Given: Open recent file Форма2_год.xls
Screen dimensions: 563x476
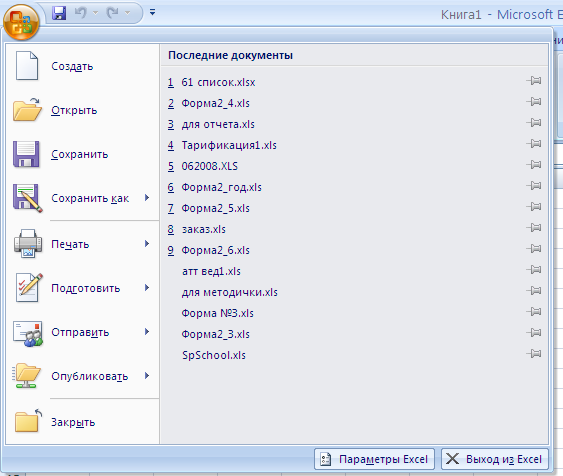Looking at the screenshot, I should (222, 187).
